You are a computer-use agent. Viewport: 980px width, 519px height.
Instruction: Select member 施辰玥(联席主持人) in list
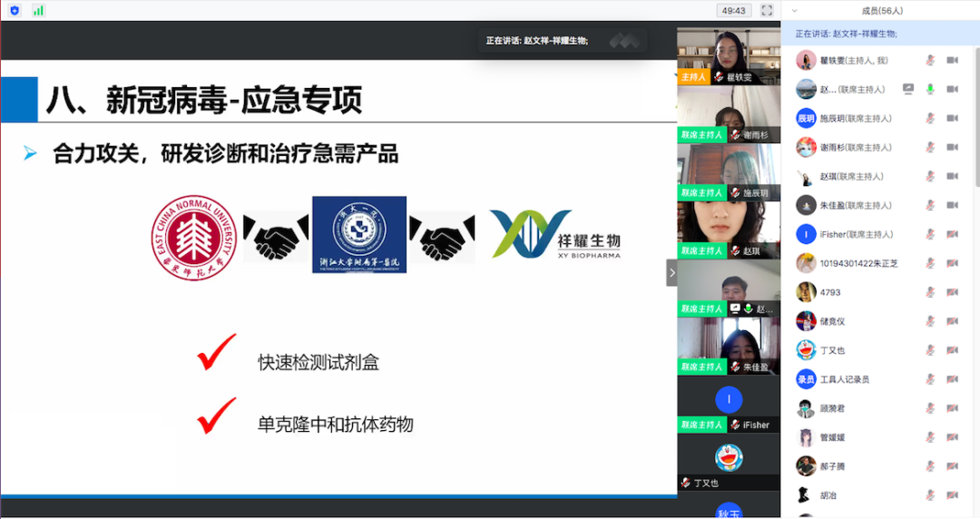tap(878, 118)
